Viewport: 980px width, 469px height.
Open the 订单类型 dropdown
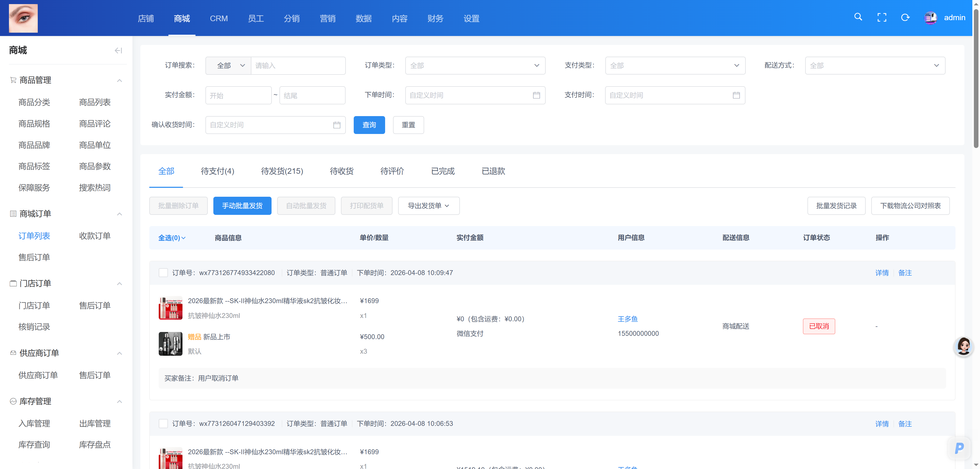point(475,65)
